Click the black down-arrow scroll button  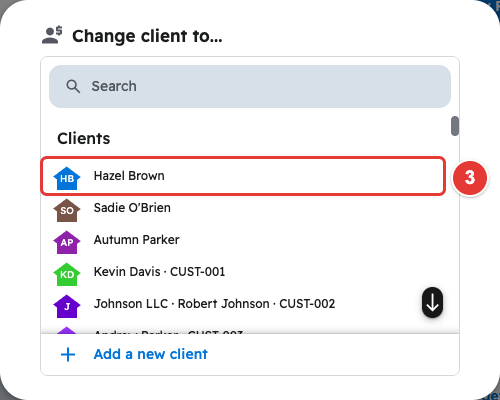[x=432, y=302]
